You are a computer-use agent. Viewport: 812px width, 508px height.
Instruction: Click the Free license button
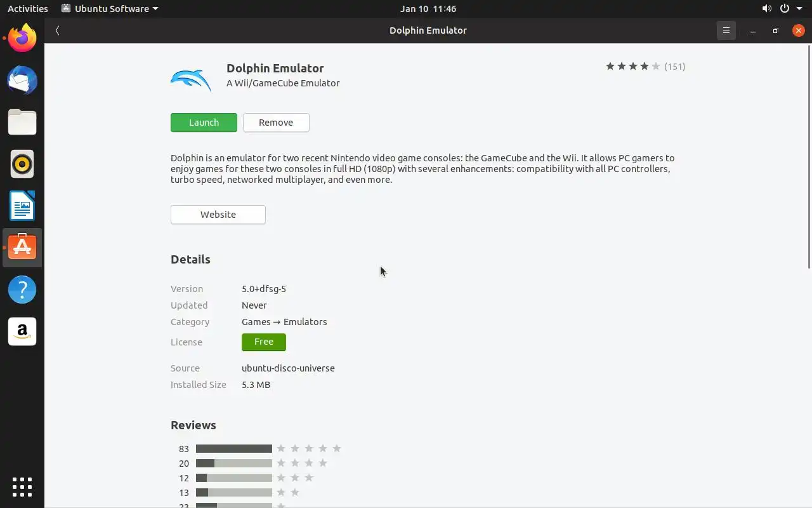(264, 342)
